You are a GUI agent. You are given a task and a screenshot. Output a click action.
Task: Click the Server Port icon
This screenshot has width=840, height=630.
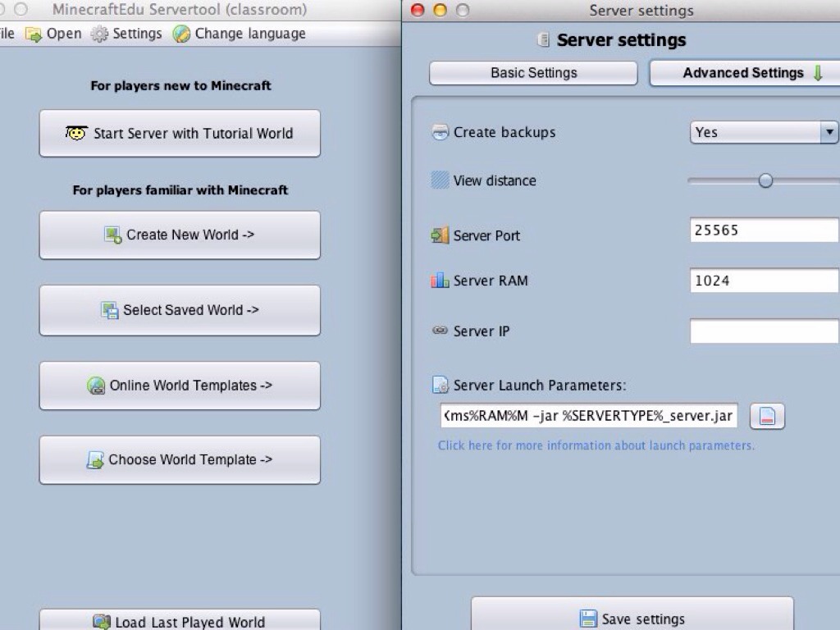point(440,235)
